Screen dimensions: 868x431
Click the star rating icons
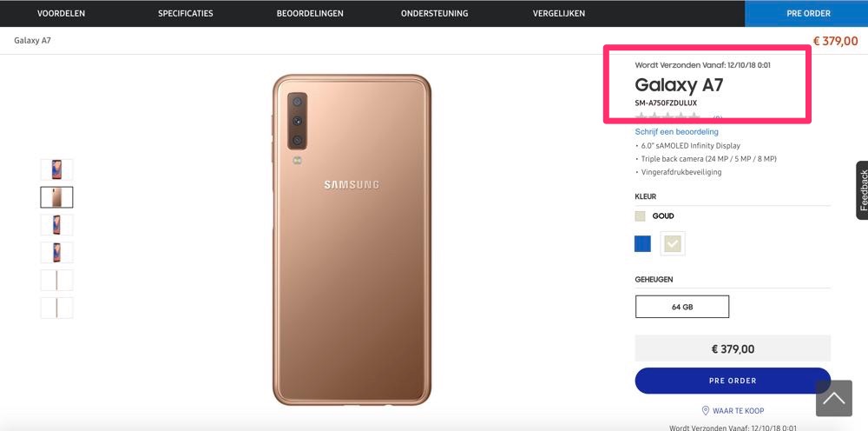668,117
